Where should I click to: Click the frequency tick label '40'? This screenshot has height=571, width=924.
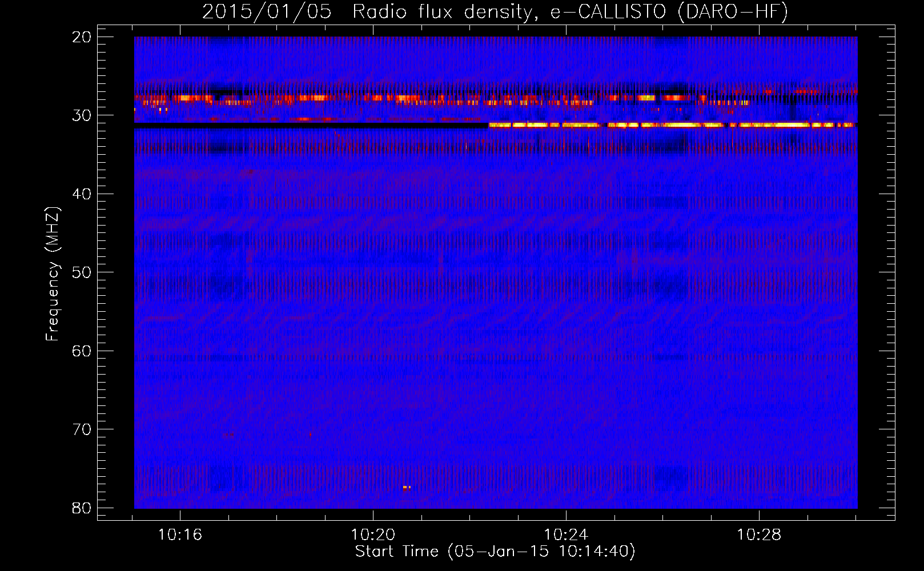[x=82, y=194]
